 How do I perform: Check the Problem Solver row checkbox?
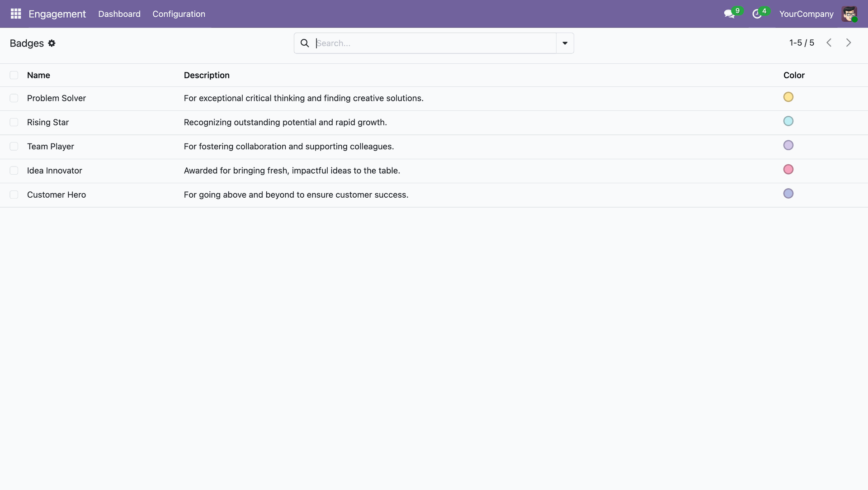coord(14,98)
